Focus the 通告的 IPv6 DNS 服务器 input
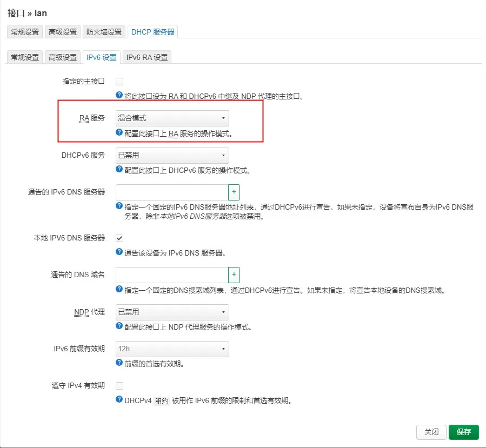This screenshot has height=448, width=486. 172,192
